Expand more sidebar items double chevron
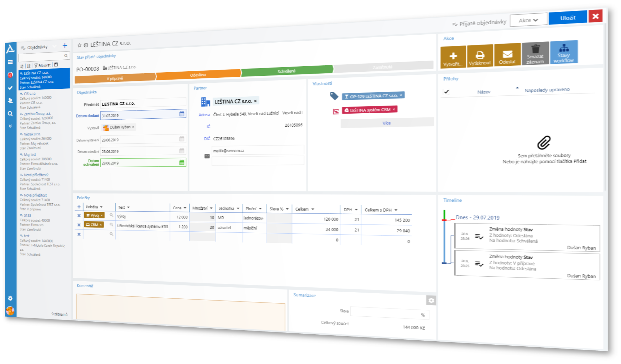Viewport: 621px width, 364px height. tap(10, 126)
